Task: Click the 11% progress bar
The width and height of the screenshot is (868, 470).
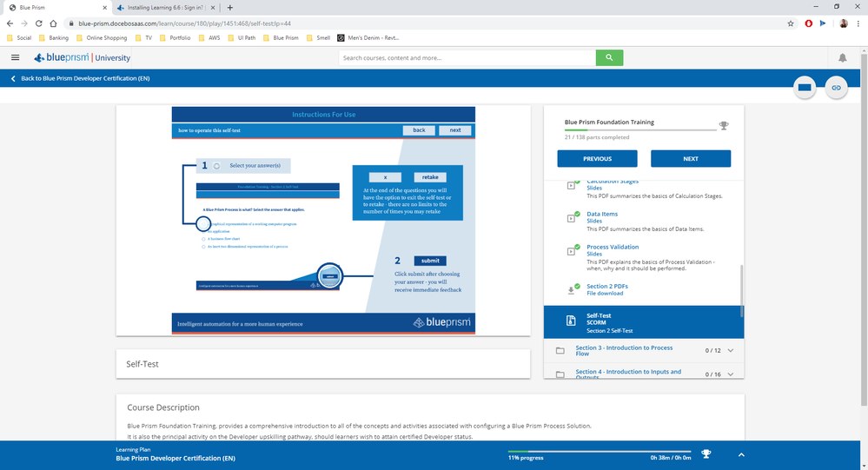Action: [x=600, y=452]
